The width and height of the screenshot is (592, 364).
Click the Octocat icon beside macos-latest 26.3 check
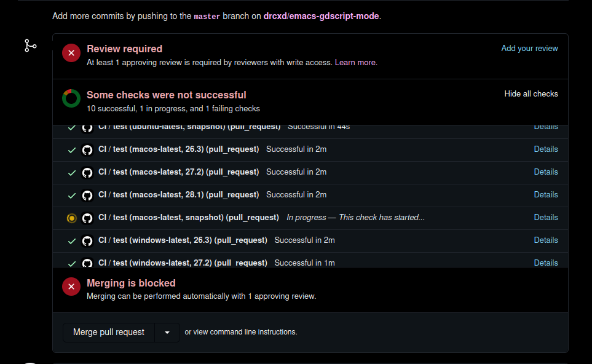pos(87,149)
